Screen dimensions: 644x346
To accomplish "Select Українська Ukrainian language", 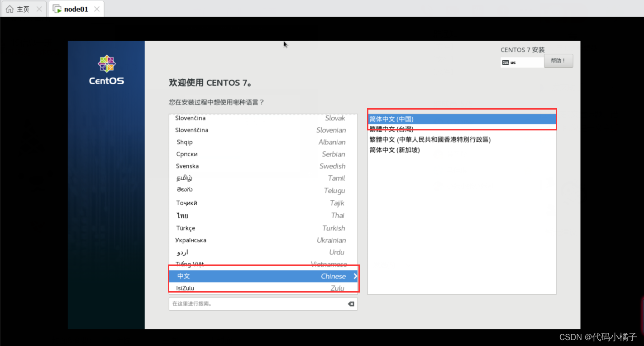I will tap(263, 240).
